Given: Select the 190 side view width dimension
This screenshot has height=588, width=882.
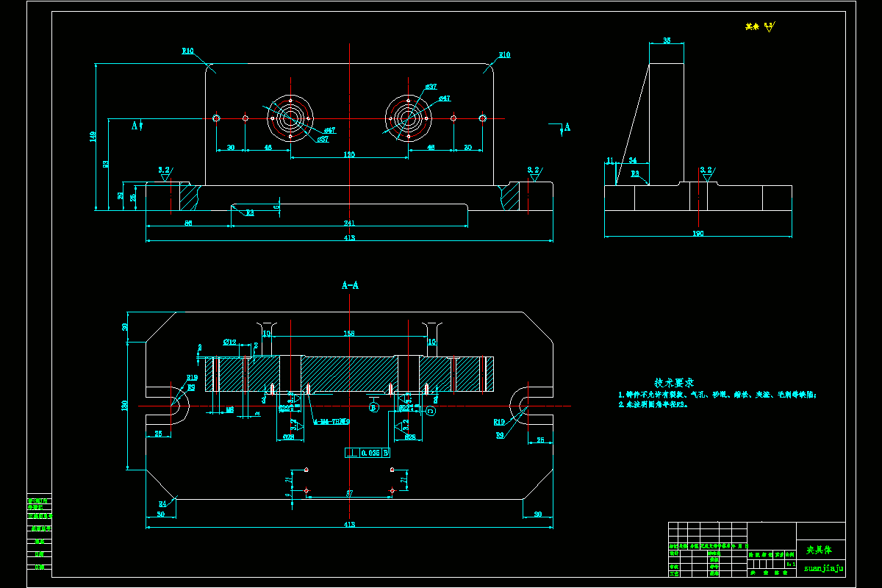Looking at the screenshot, I should 698,234.
